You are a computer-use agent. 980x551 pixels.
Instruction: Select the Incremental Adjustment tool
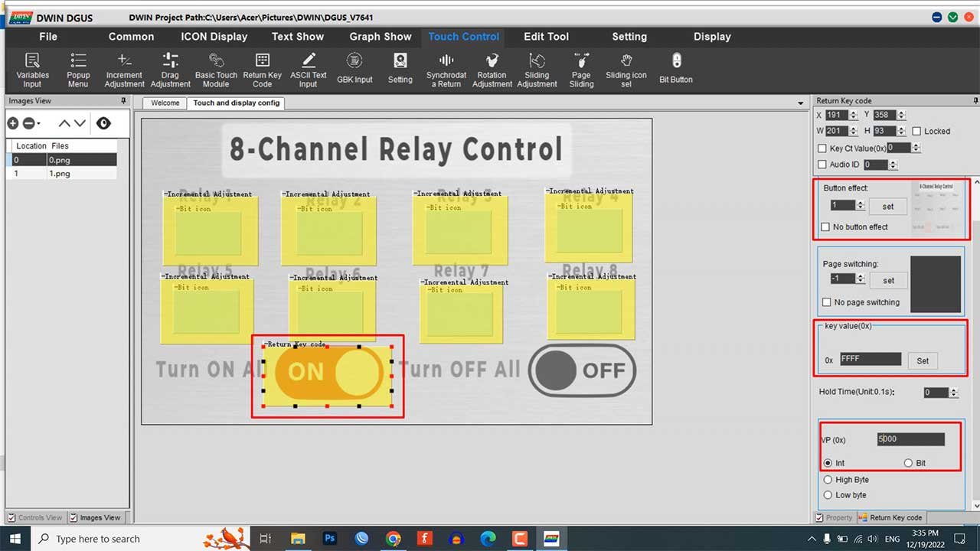pos(124,69)
